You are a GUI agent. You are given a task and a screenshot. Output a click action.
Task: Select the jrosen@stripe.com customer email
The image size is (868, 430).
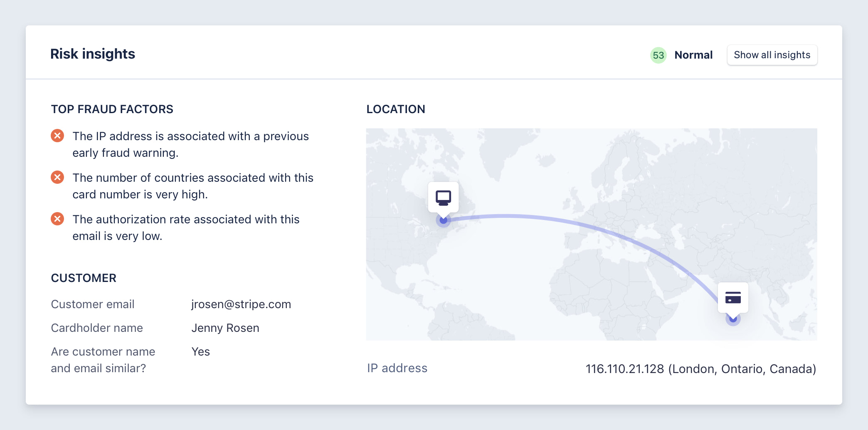click(x=241, y=304)
